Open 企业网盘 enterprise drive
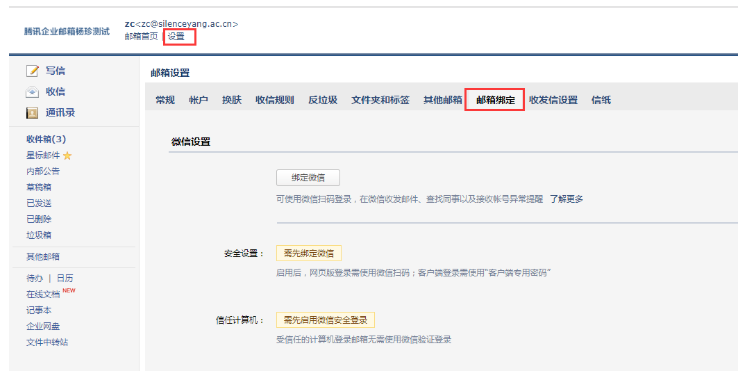 [x=43, y=326]
